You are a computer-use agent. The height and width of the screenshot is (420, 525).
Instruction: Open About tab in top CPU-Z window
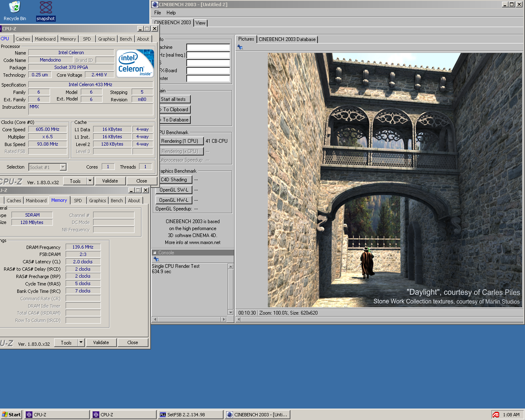coord(143,39)
